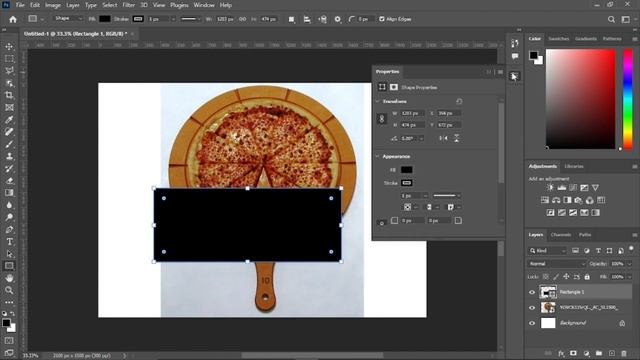640x360 pixels.
Task: Select the Gradient tool
Action: point(9,193)
